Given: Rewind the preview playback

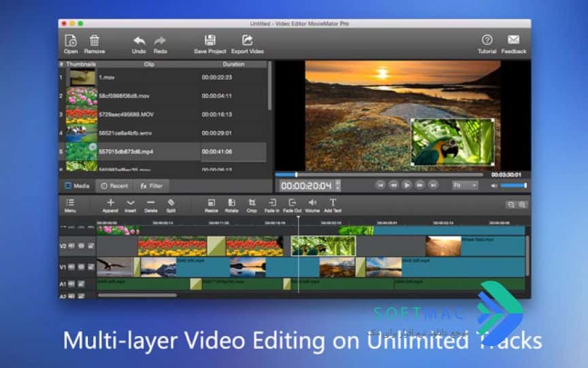Looking at the screenshot, I should (393, 185).
